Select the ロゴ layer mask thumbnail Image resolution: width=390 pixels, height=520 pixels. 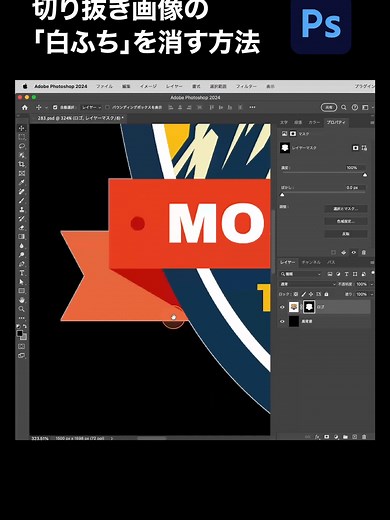(x=309, y=307)
